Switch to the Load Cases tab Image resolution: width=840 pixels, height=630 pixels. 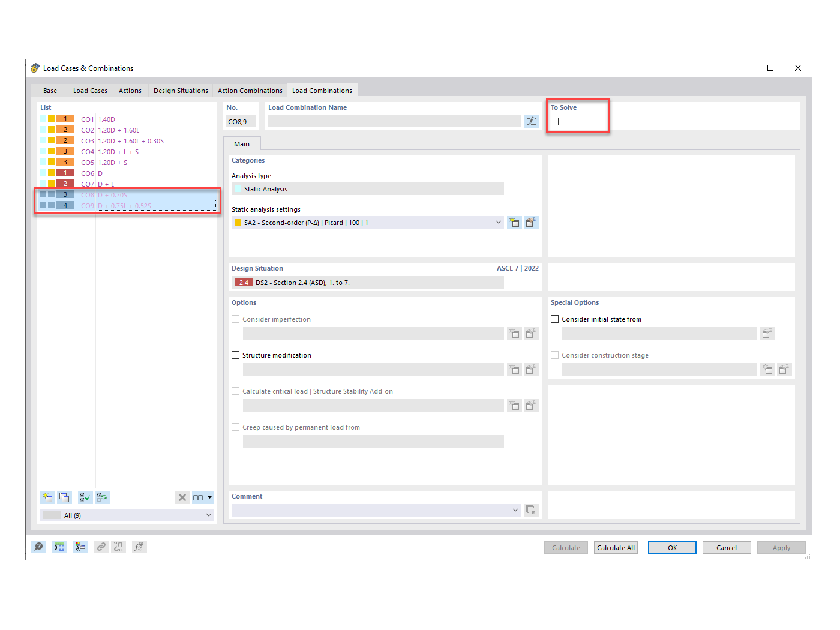coord(90,91)
